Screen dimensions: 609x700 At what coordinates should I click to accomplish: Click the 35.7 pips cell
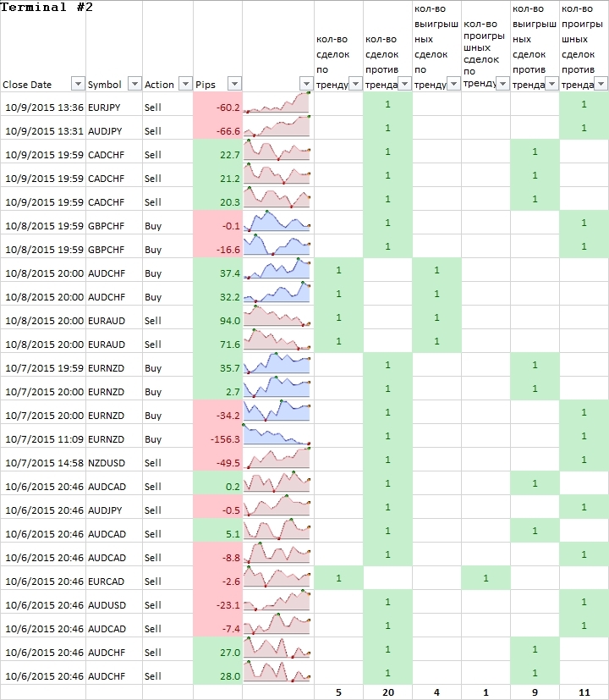pos(217,364)
